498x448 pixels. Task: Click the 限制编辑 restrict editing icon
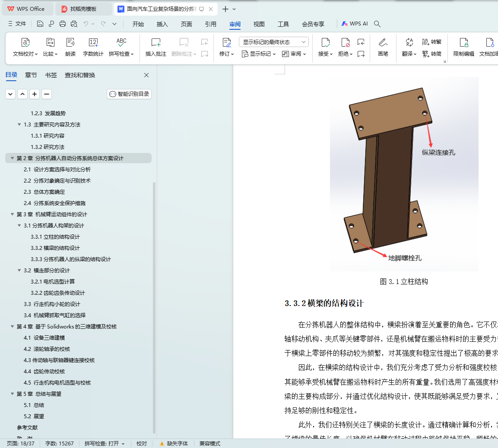[x=463, y=42]
